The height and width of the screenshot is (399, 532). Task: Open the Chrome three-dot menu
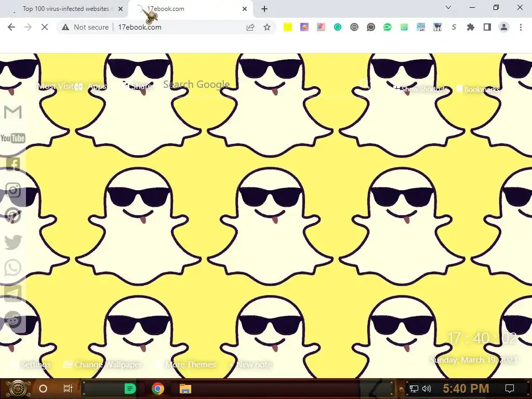click(x=521, y=27)
